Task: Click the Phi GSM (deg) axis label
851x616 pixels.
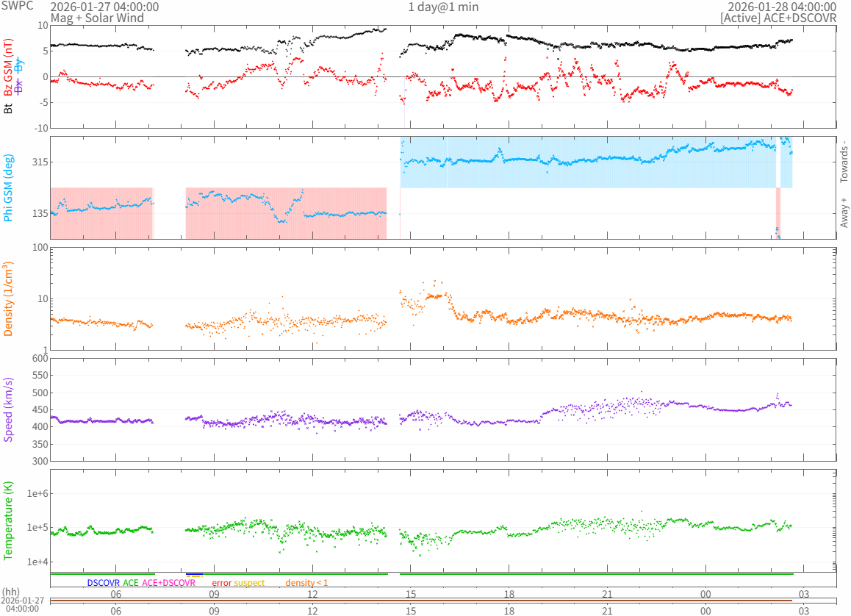Action: tap(9, 187)
